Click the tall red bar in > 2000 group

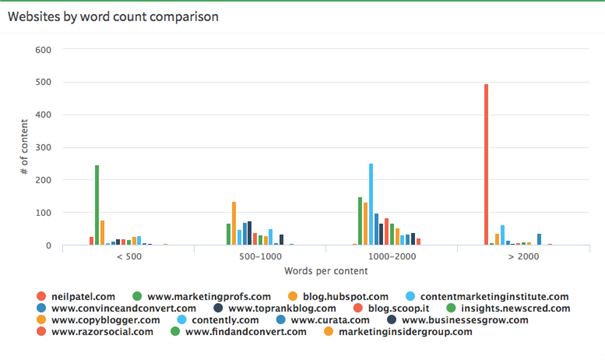tap(486, 164)
